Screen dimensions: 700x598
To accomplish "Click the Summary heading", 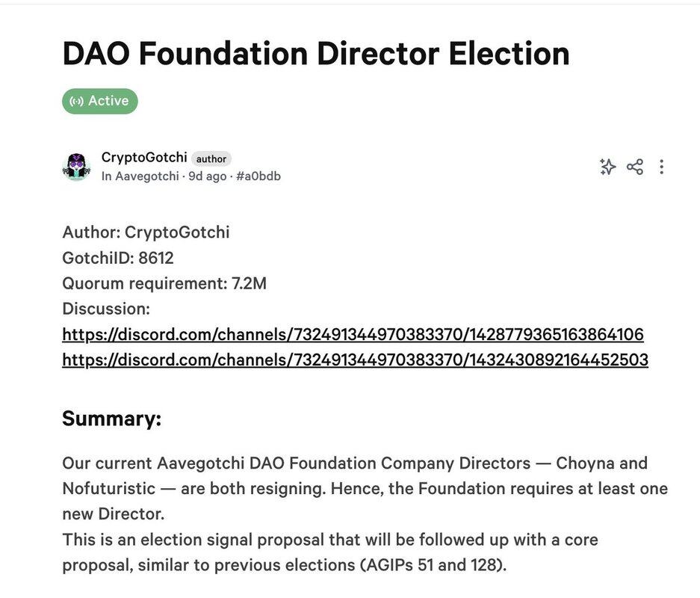I will click(x=112, y=419).
